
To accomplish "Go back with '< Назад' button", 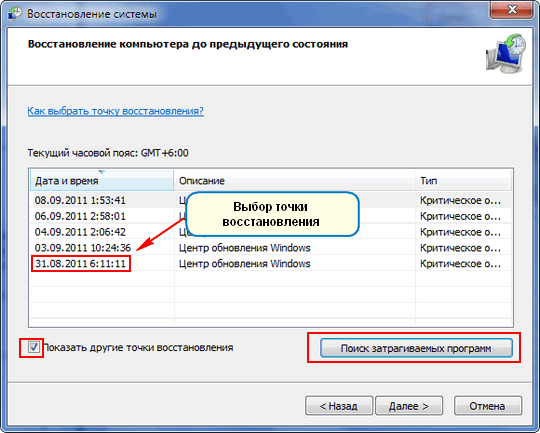I will pyautogui.click(x=339, y=406).
